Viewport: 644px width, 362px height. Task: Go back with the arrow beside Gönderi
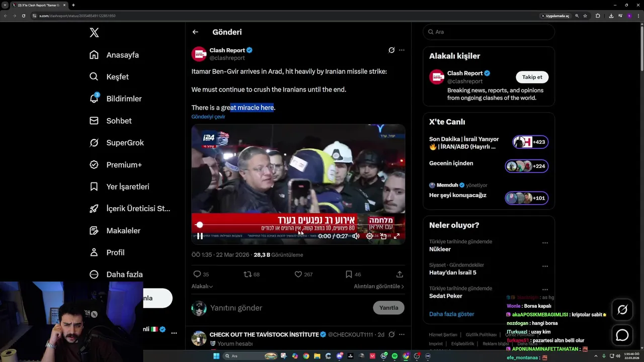(195, 32)
